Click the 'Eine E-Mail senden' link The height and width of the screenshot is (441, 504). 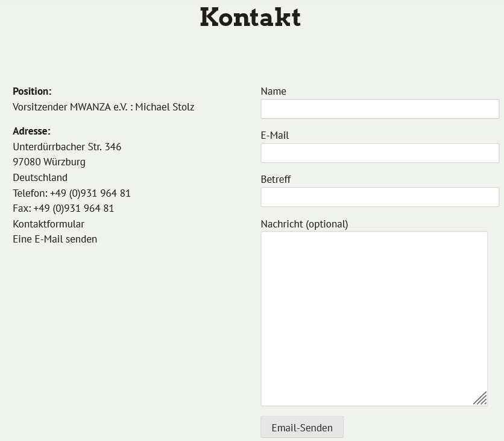[55, 240]
